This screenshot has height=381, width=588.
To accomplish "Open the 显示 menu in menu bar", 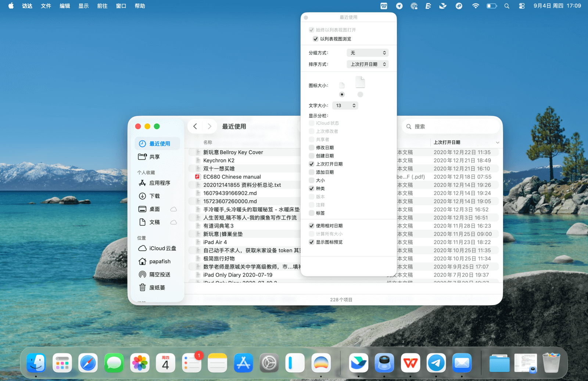I will coord(83,6).
